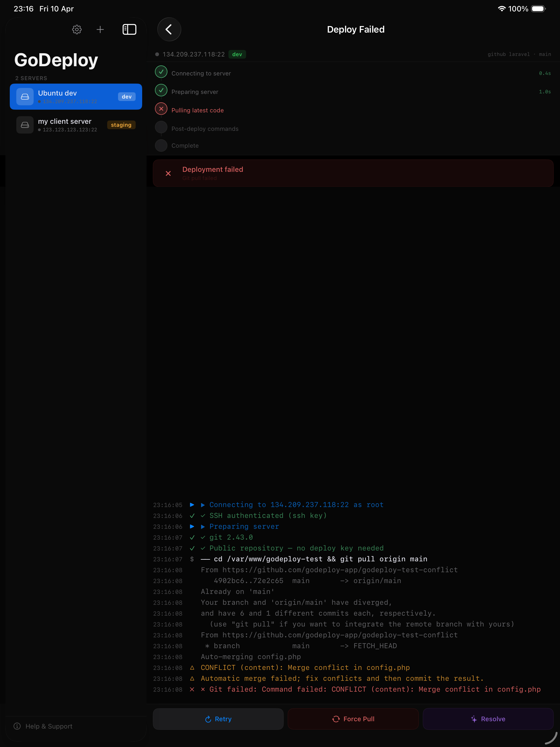Viewport: 560px width, 747px height.
Task: Click the 2 SERVERS heading
Action: click(x=31, y=78)
